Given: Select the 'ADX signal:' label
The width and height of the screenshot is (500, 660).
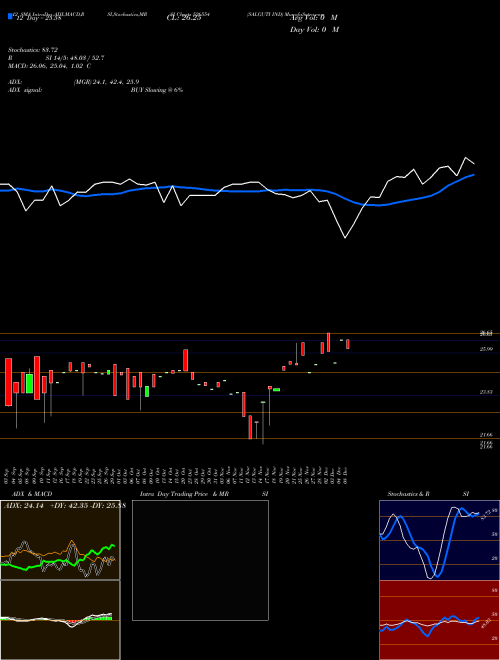Looking at the screenshot, I should point(25,90).
